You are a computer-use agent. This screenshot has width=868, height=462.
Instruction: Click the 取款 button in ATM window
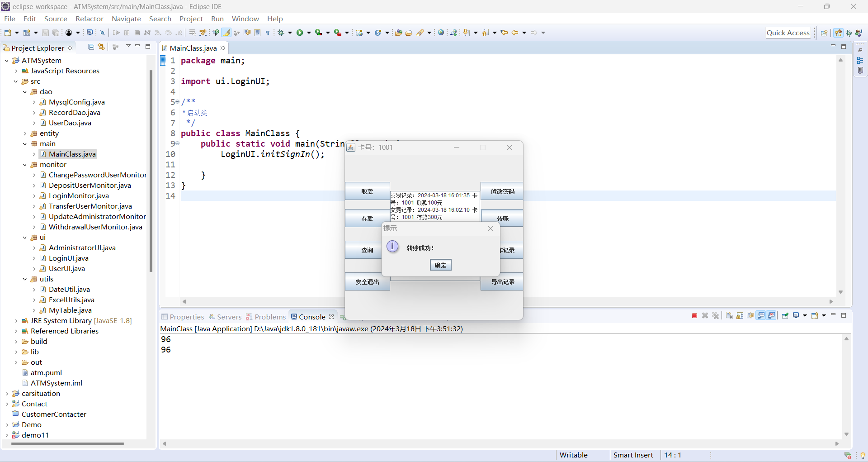pyautogui.click(x=368, y=191)
